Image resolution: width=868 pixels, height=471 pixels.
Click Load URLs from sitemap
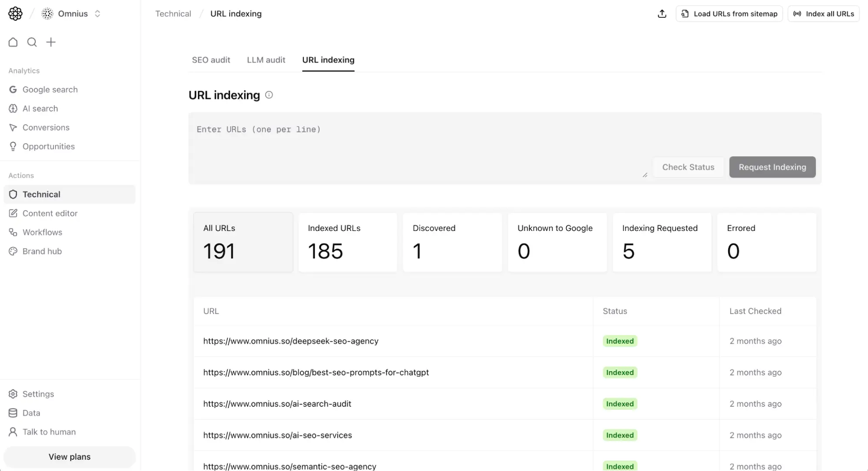729,13
